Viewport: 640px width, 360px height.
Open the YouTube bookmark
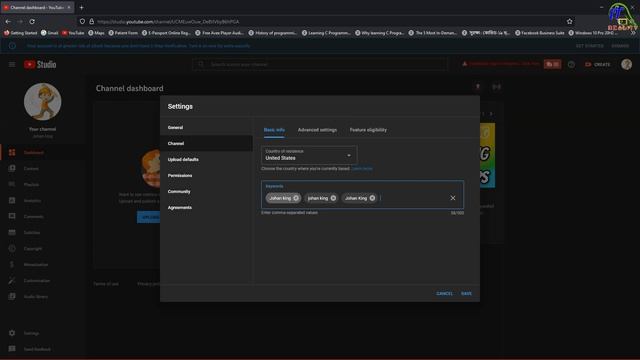(73, 33)
